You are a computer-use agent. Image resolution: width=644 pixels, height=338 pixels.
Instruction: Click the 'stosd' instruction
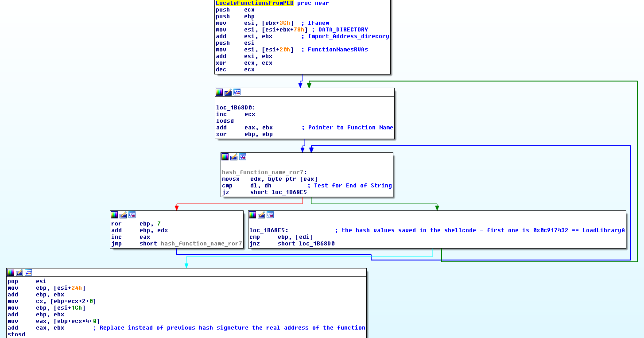click(x=16, y=334)
